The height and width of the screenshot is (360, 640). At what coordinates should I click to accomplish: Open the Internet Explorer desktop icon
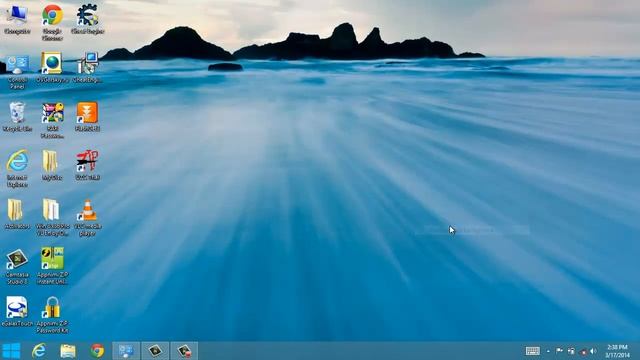tap(17, 169)
